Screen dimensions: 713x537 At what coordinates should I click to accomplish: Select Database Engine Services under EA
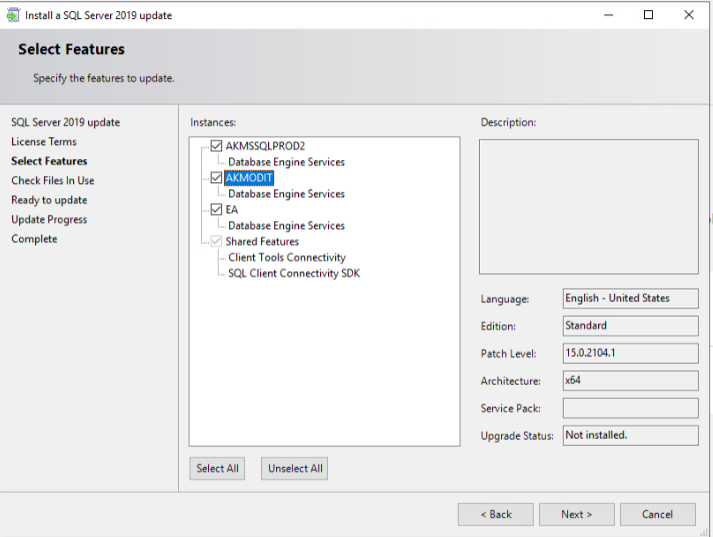286,226
